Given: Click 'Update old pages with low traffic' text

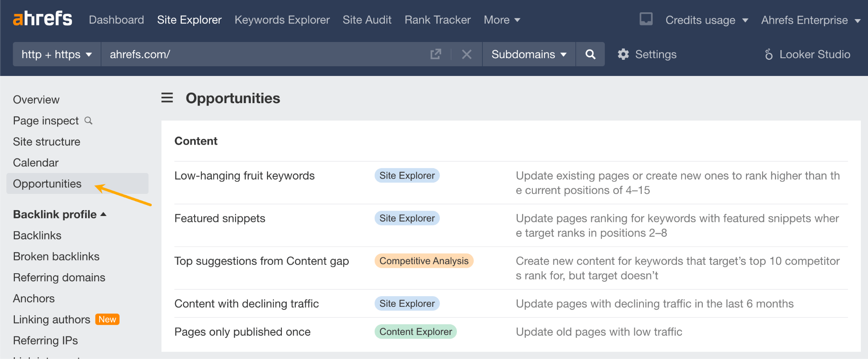Looking at the screenshot, I should click(x=599, y=332).
